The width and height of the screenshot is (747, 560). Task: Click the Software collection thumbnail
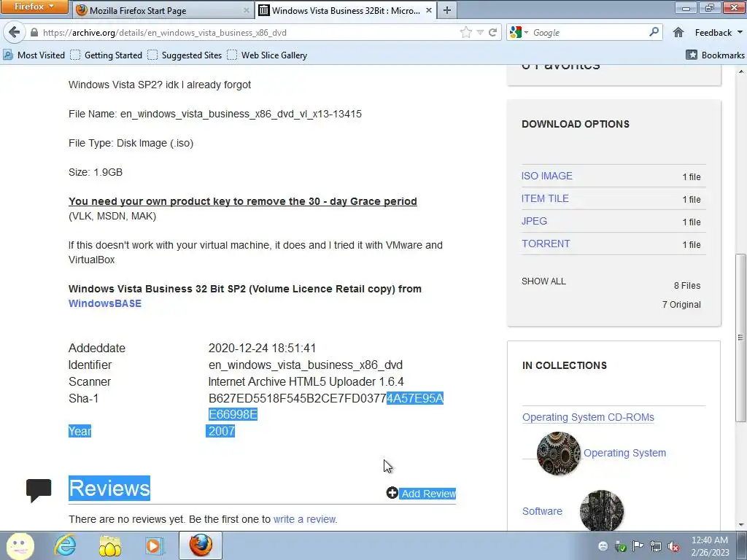click(602, 510)
